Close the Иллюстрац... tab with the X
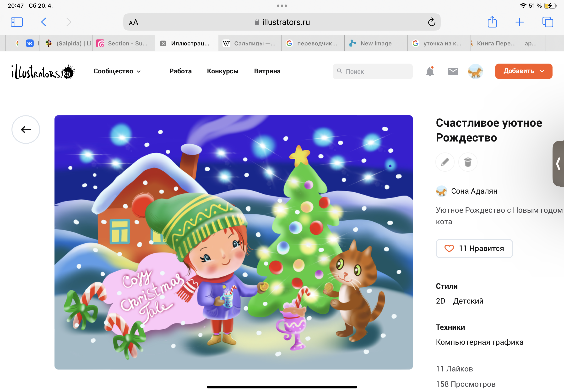 [x=163, y=44]
